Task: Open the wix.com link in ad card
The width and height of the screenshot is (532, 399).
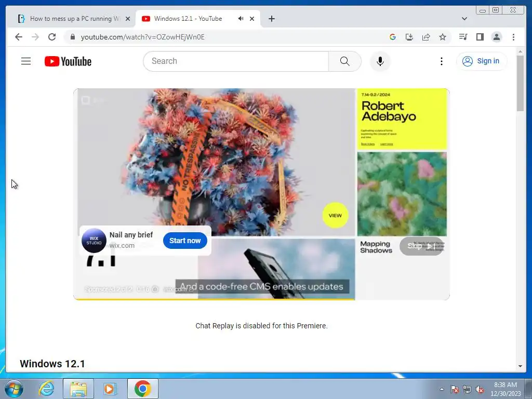Action: 122,245
